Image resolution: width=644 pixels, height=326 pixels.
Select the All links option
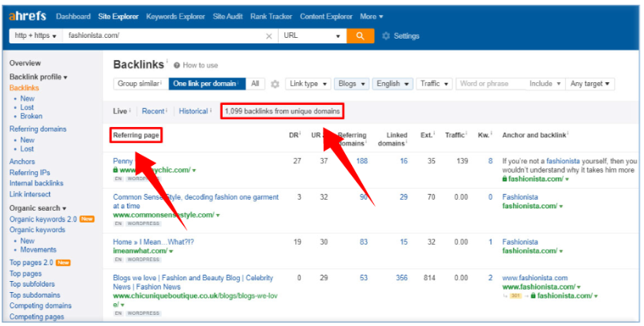click(255, 84)
